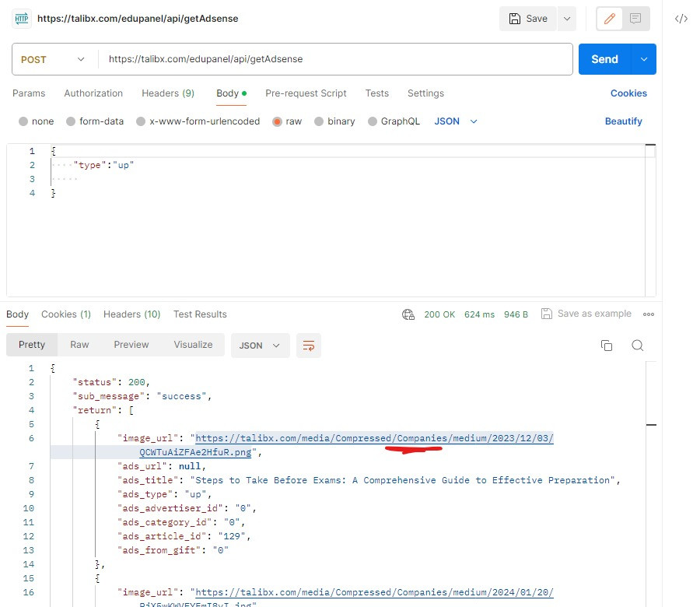Select the raw body radio option
This screenshot has width=700, height=607.
click(277, 121)
